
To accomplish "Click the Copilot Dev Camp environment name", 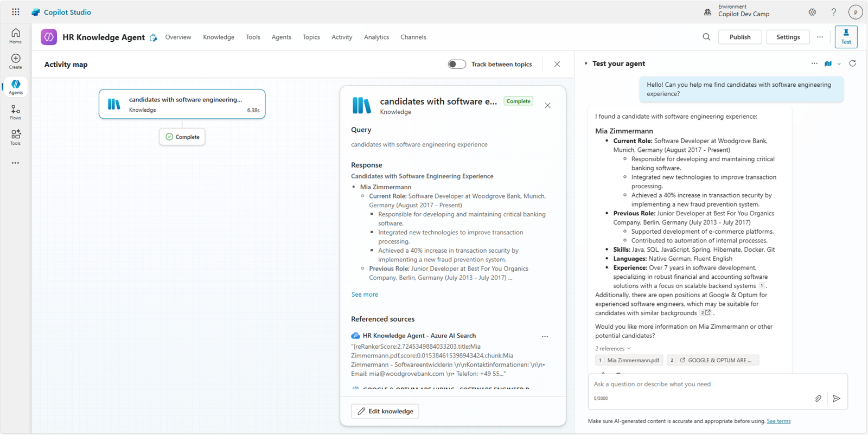I will (744, 14).
